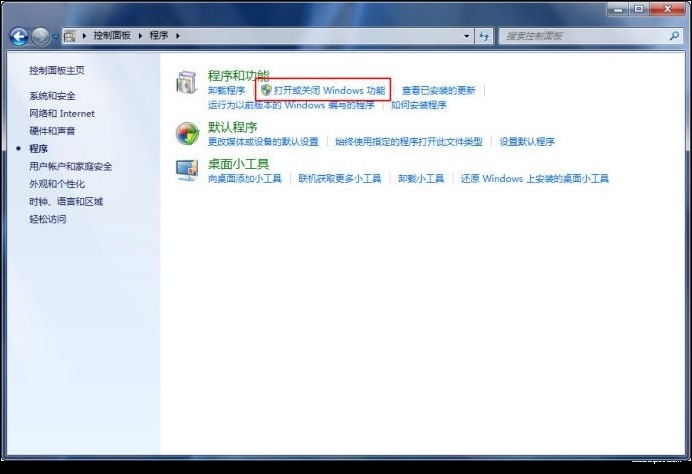Expand the arrow after 程序 breadcrumb

point(177,36)
